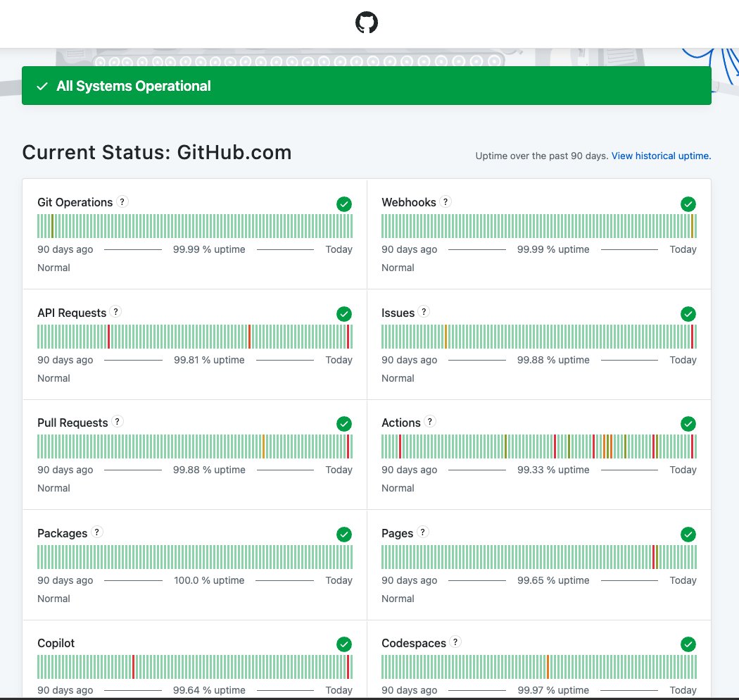Click orange incident bar in Codespaces chart

(x=548, y=666)
